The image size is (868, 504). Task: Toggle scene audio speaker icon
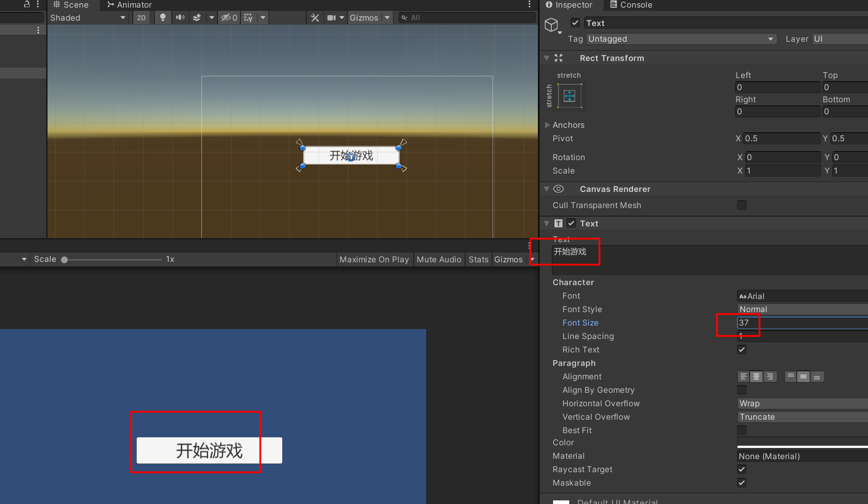point(180,18)
